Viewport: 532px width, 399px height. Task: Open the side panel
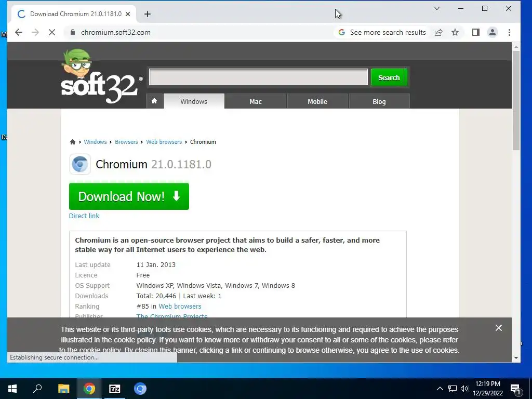click(x=476, y=32)
